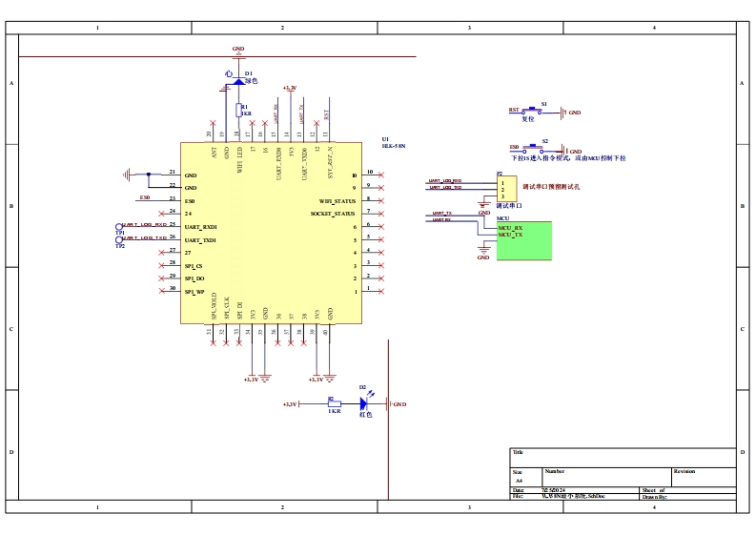The width and height of the screenshot is (756, 535).
Task: Click the GND power port above D1
Action: (x=238, y=53)
